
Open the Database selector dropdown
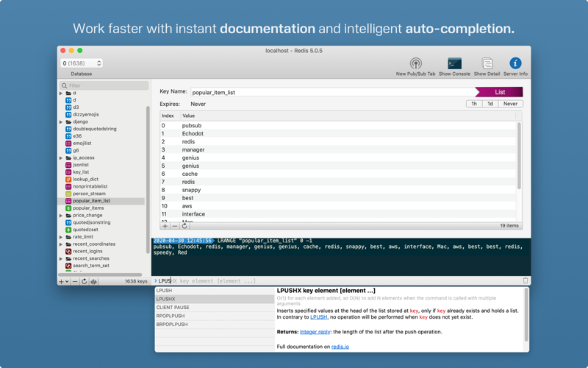[x=82, y=63]
